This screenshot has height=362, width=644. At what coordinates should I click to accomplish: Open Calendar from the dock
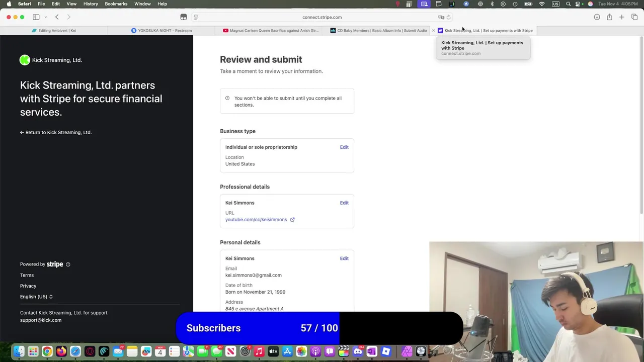160,351
